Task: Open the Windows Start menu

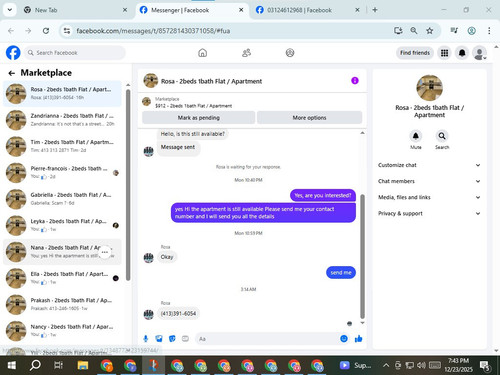Action: pyautogui.click(x=12, y=365)
